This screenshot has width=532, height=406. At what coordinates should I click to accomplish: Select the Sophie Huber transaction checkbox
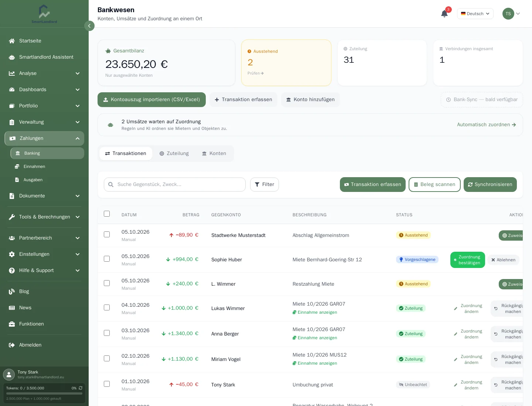(x=107, y=259)
